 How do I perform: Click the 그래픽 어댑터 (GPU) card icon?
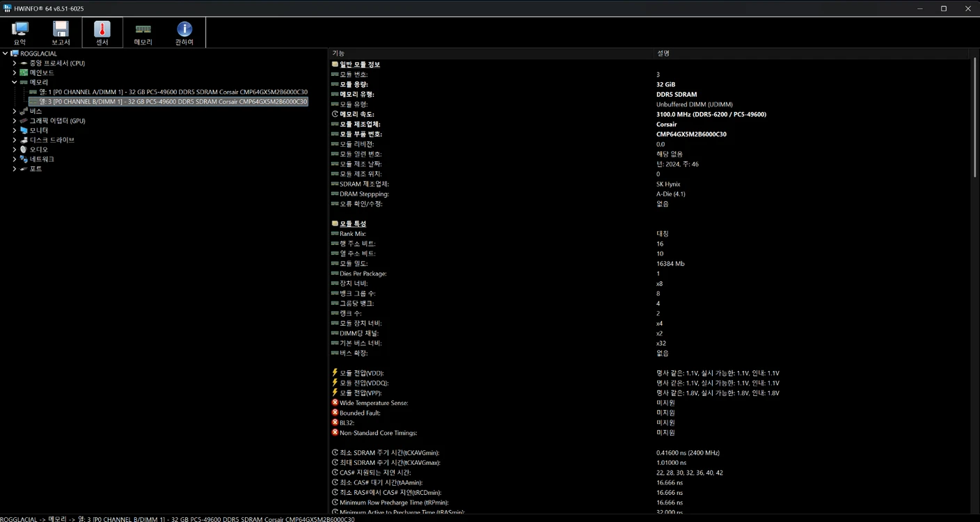pos(24,120)
